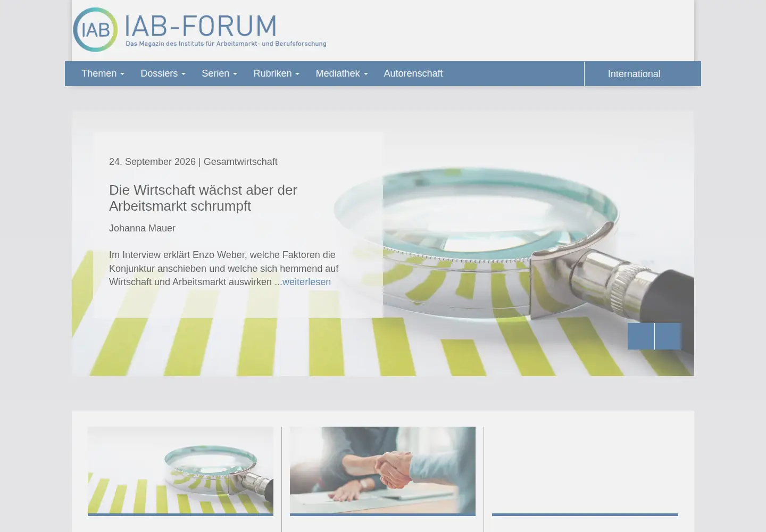766x532 pixels.
Task: Click the left blue carousel button
Action: click(x=641, y=336)
